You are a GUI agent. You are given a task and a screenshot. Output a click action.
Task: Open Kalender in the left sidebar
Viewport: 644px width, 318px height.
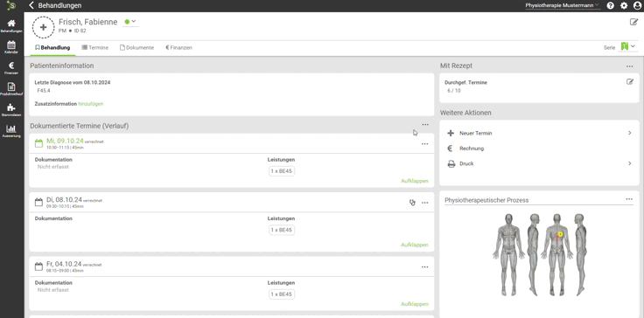(x=11, y=47)
